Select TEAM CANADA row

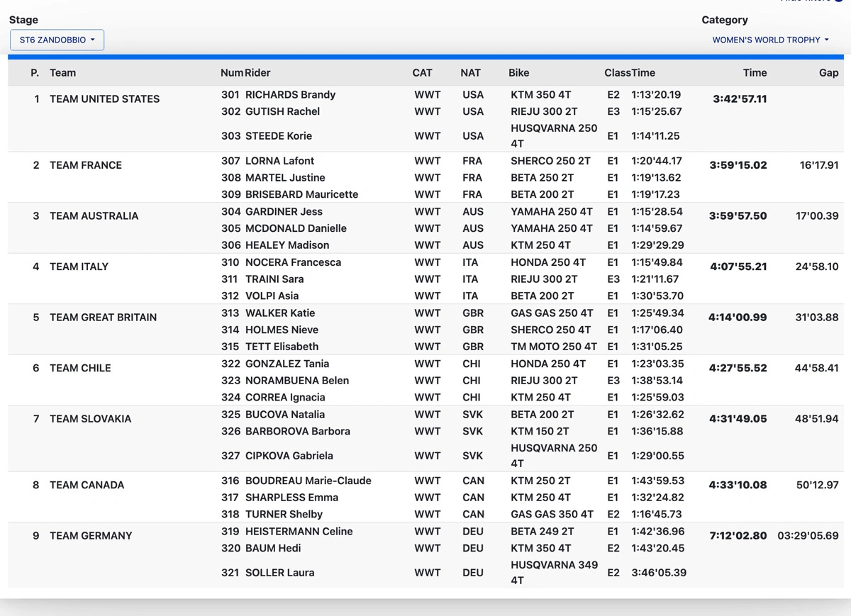coord(425,497)
